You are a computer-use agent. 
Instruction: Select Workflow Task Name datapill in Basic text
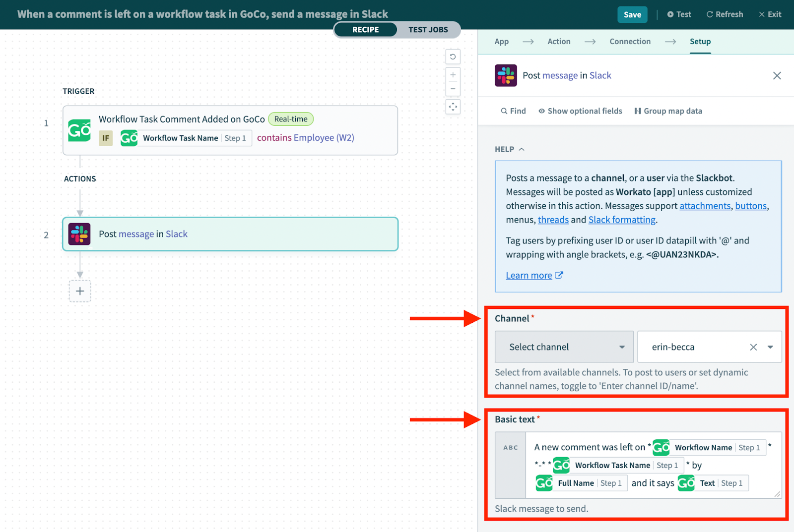(618, 466)
